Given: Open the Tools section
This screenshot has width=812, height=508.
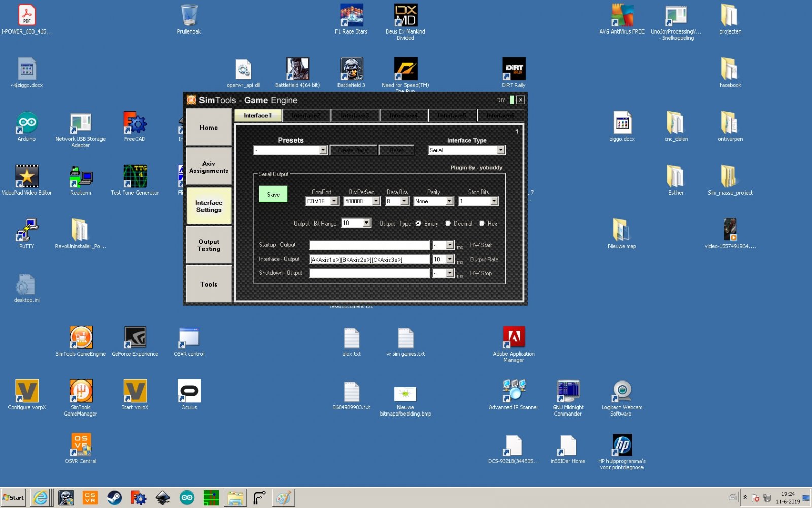Looking at the screenshot, I should 209,284.
